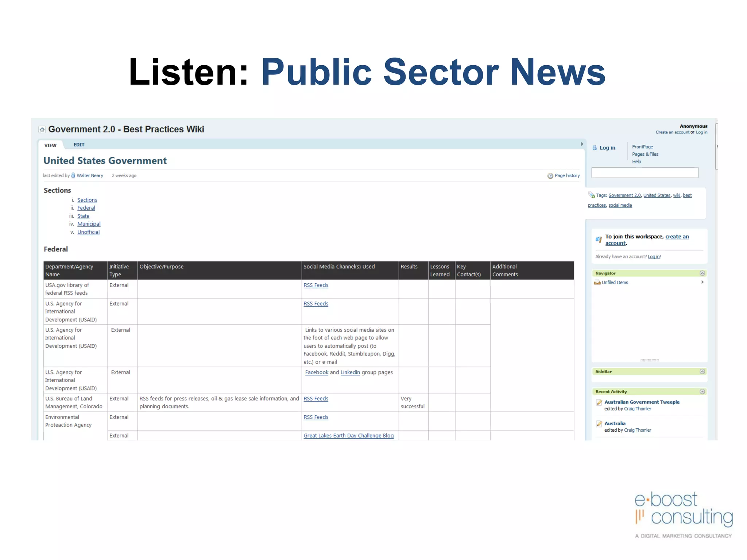Open the Australia recent activity page
Image resolution: width=747 pixels, height=560 pixels.
click(x=615, y=424)
